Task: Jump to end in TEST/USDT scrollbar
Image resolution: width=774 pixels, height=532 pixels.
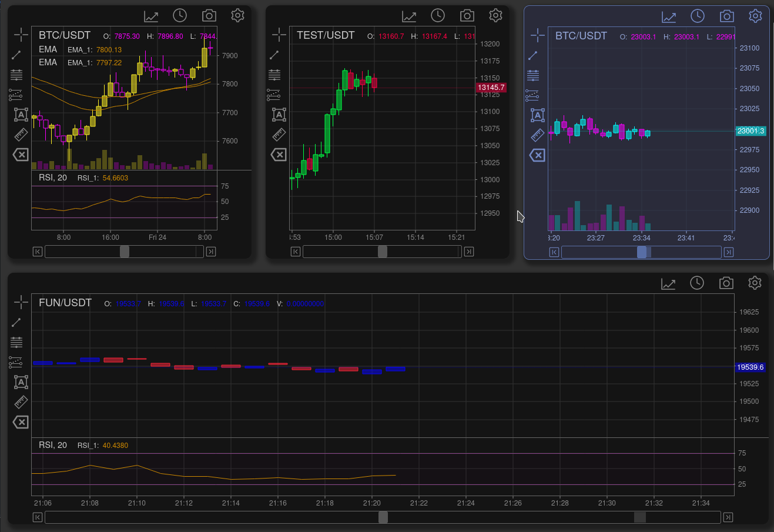Action: 469,252
